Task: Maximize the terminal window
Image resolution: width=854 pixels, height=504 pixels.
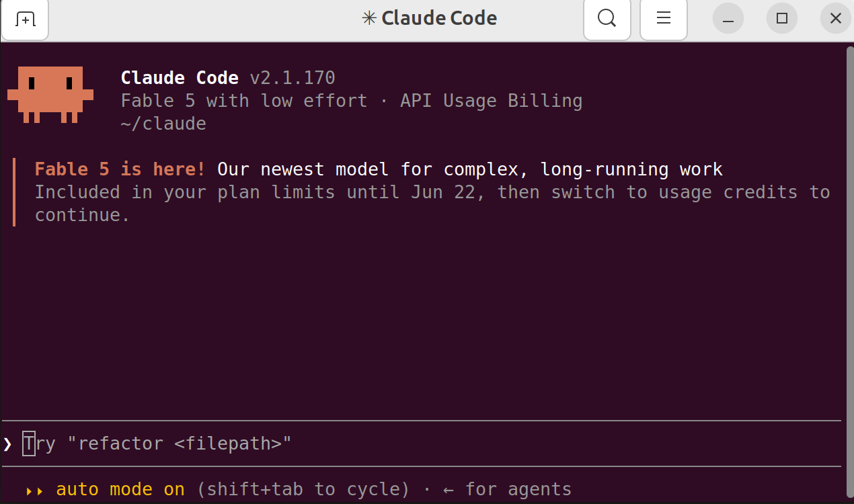Action: 782,19
